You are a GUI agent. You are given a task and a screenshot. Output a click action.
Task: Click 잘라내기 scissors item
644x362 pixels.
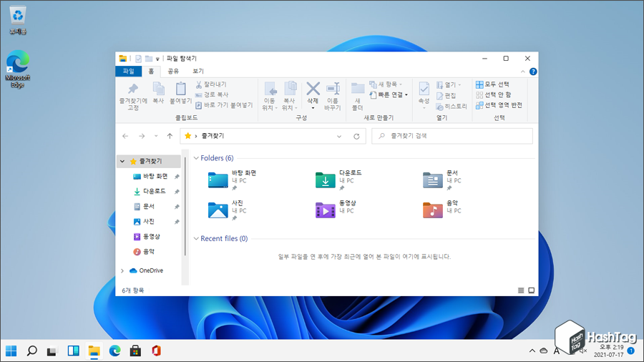210,84
